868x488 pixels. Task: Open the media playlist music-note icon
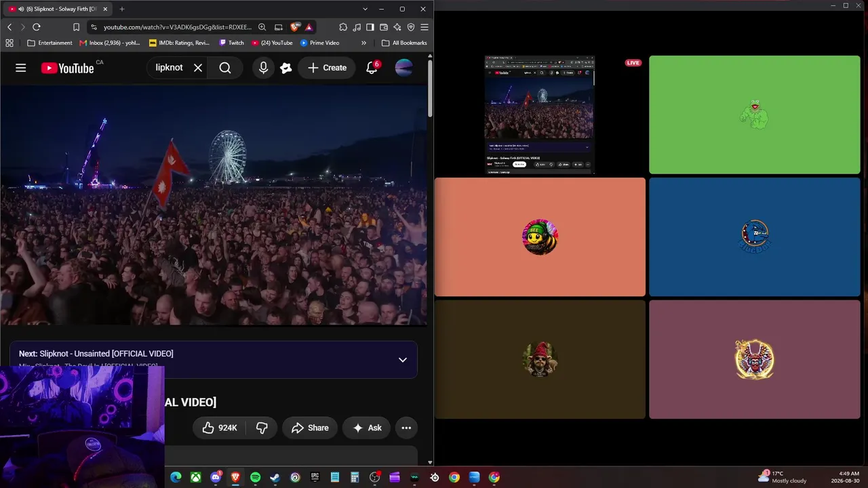tap(357, 27)
